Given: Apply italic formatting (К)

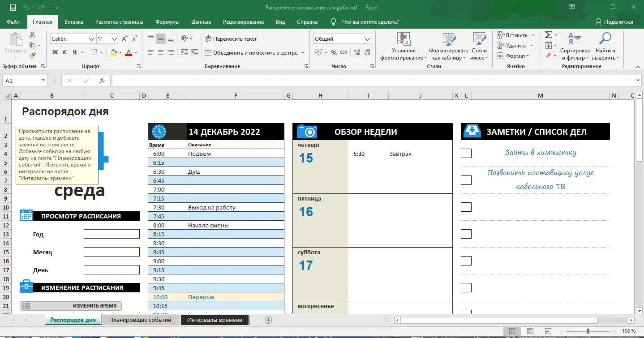Looking at the screenshot, I should 65,52.
